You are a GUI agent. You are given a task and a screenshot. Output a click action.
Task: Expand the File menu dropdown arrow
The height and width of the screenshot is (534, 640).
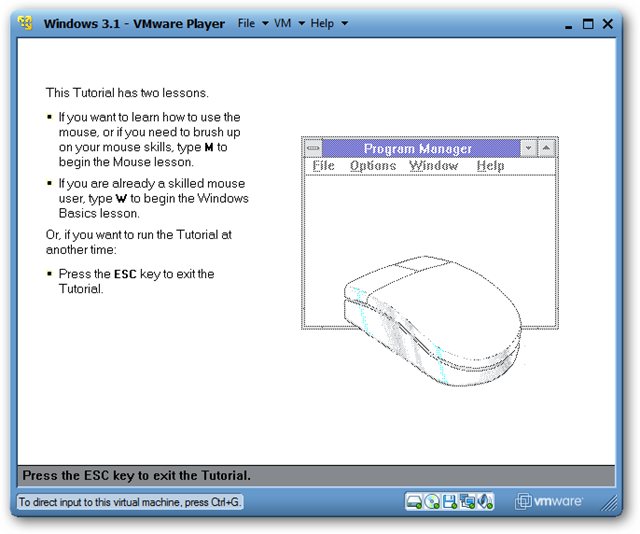pos(265,24)
